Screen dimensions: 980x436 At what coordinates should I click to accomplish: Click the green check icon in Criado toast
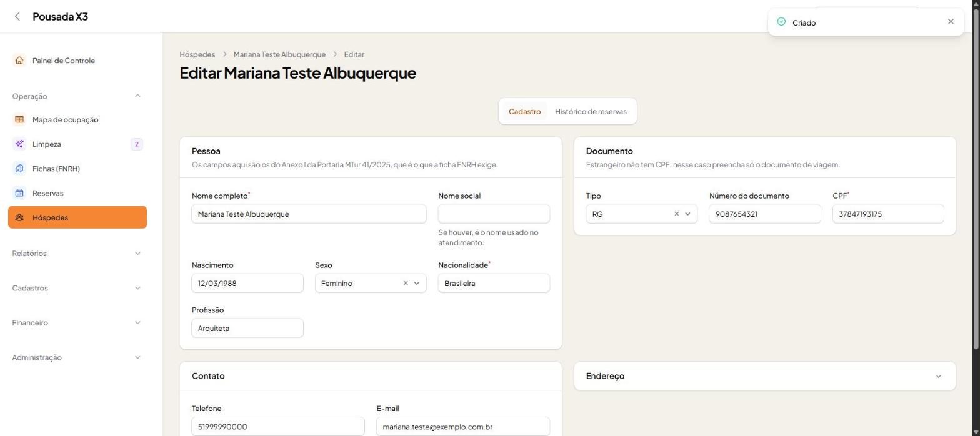(x=781, y=22)
